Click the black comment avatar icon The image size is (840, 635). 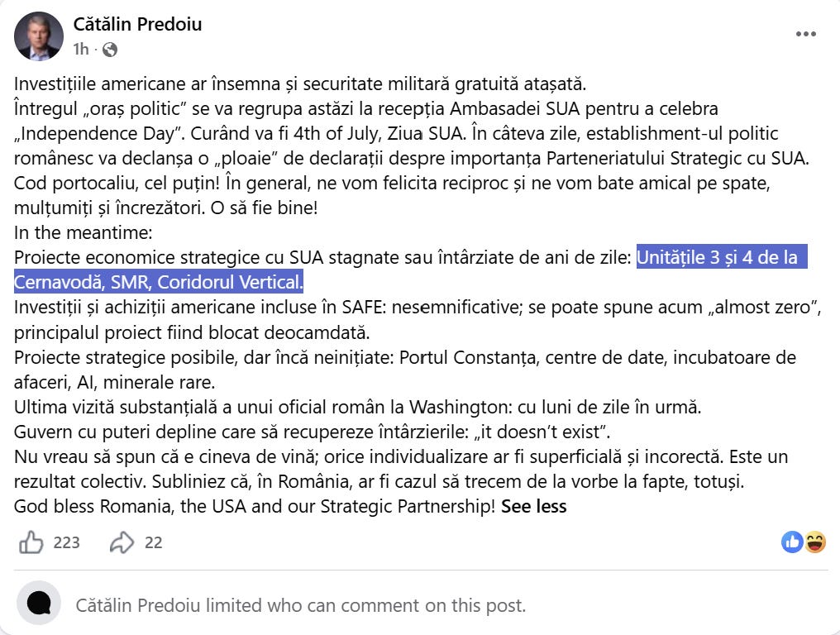click(39, 604)
